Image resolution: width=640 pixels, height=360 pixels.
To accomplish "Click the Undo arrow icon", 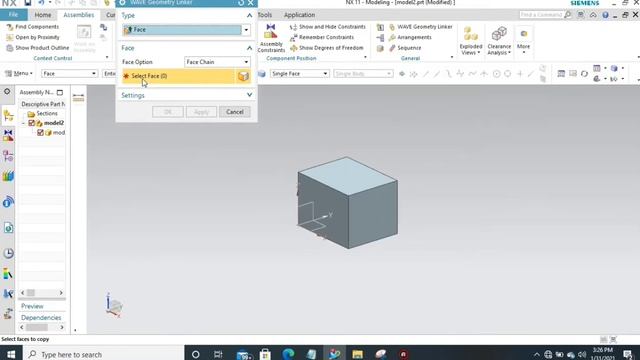I will click(41, 3).
